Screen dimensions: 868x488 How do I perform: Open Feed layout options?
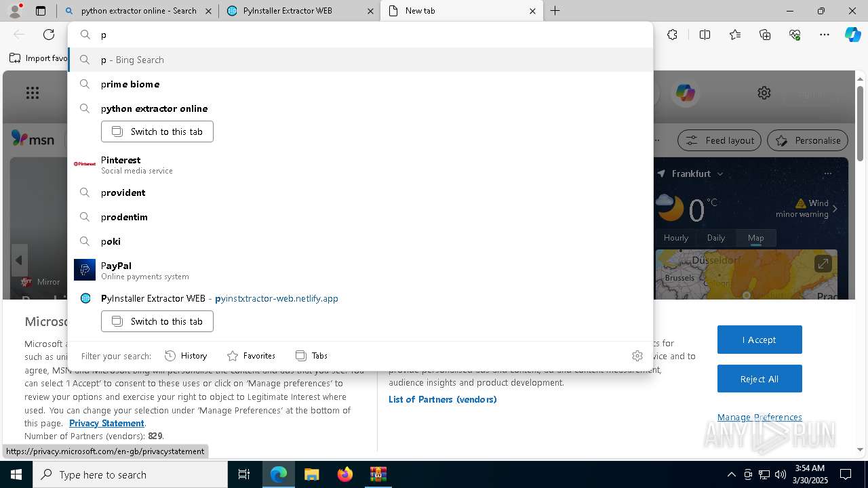coord(720,140)
